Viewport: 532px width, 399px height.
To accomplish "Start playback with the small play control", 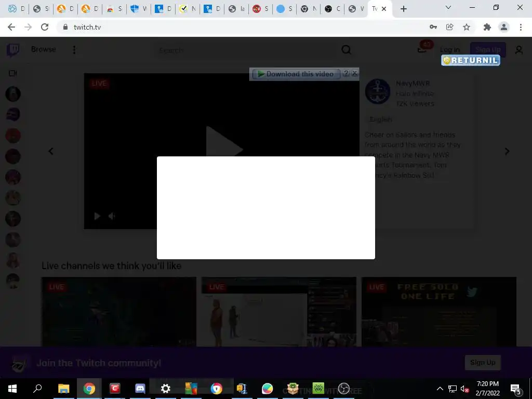I will click(x=97, y=216).
